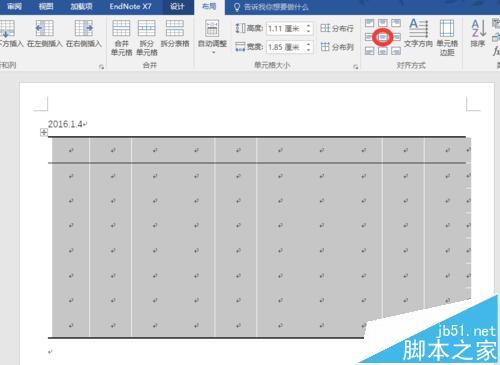Choose Align Top Right
500x365 pixels.
coord(396,23)
